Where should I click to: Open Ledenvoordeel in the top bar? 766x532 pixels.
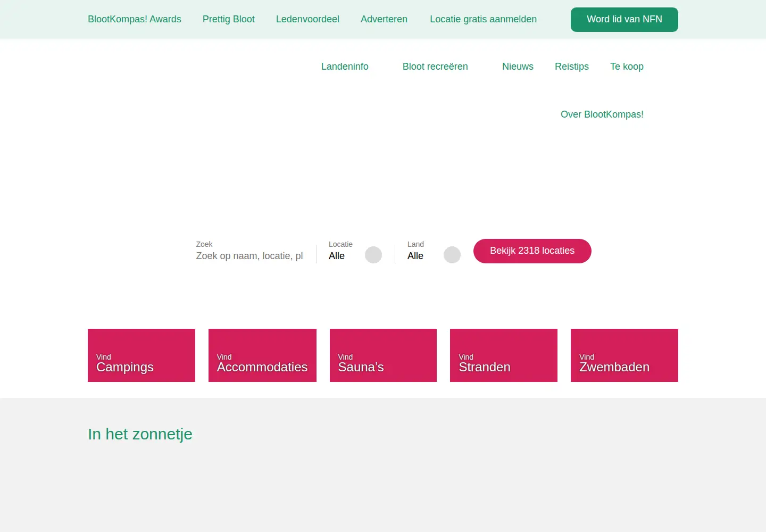tap(307, 19)
